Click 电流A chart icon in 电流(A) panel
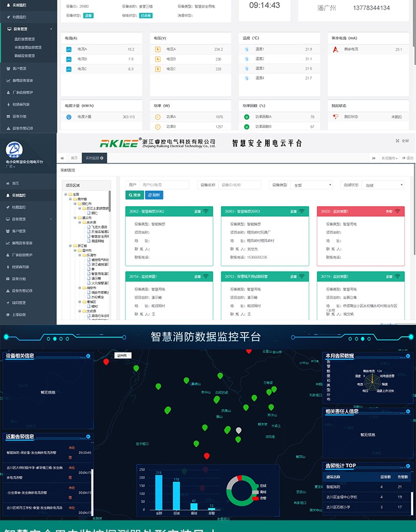This screenshot has height=532, width=416. [69, 49]
